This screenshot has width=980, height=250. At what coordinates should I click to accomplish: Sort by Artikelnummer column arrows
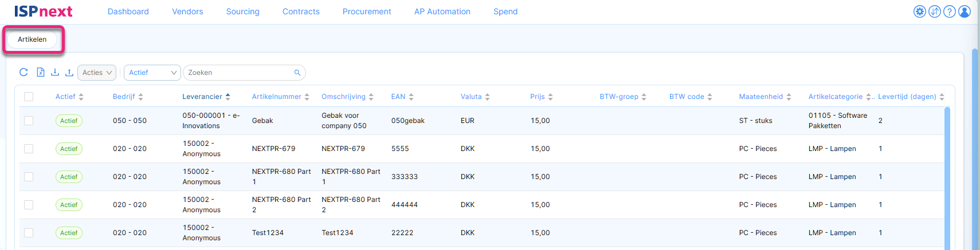[x=307, y=97]
